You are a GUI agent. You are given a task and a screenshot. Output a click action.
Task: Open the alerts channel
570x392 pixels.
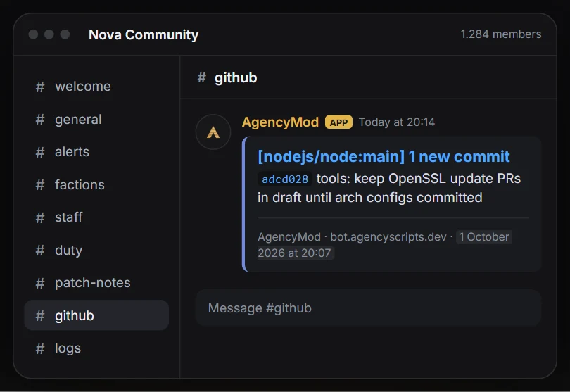point(96,152)
